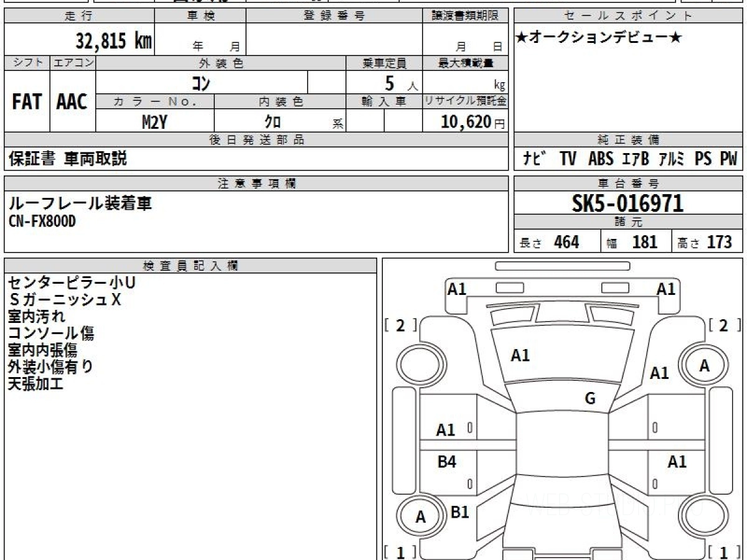Click the AAC air-conditioner value

point(72,102)
